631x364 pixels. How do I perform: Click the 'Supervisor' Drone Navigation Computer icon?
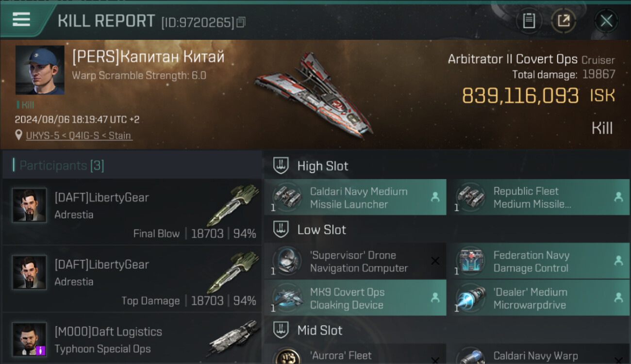(287, 261)
